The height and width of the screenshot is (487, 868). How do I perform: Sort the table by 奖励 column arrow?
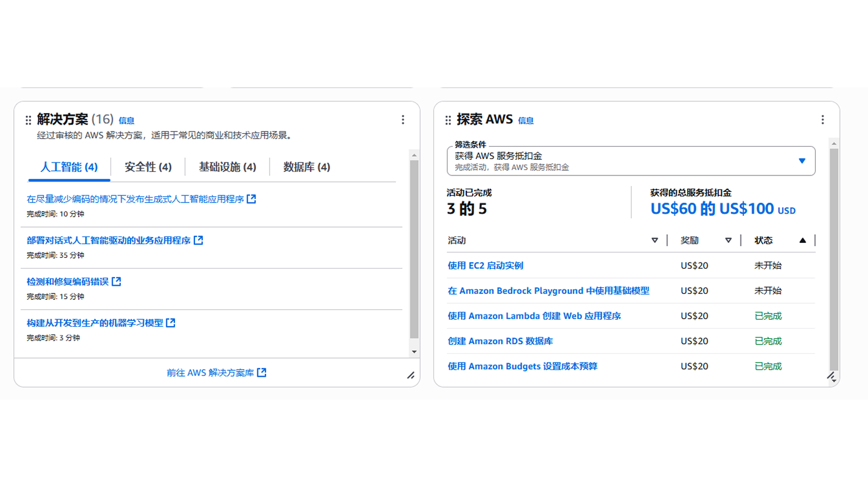tap(728, 241)
